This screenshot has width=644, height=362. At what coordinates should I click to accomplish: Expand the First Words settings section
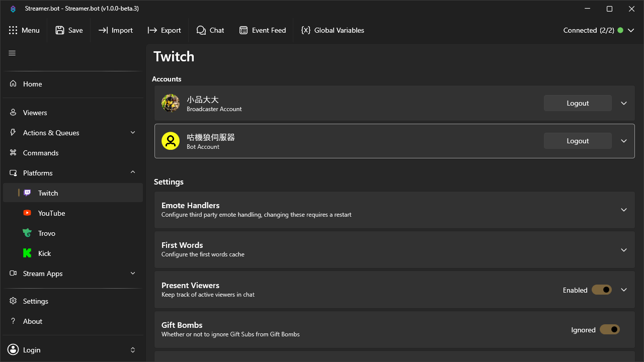pyautogui.click(x=623, y=250)
